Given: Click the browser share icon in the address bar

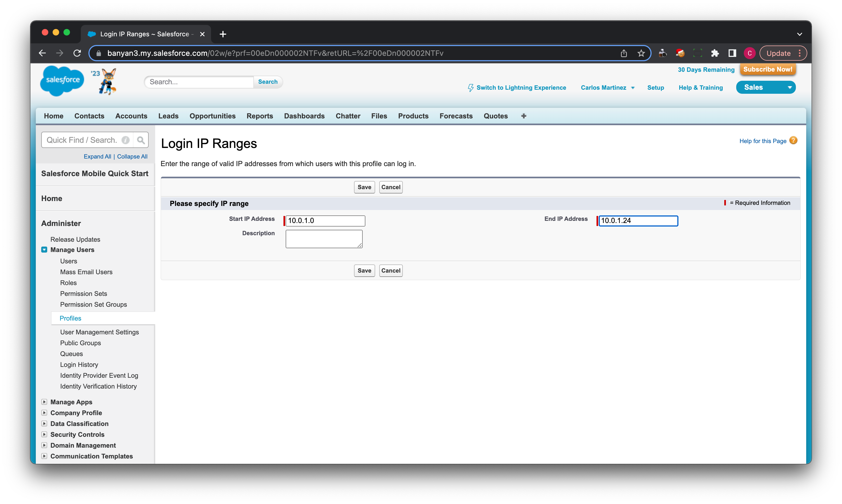Looking at the screenshot, I should point(623,53).
